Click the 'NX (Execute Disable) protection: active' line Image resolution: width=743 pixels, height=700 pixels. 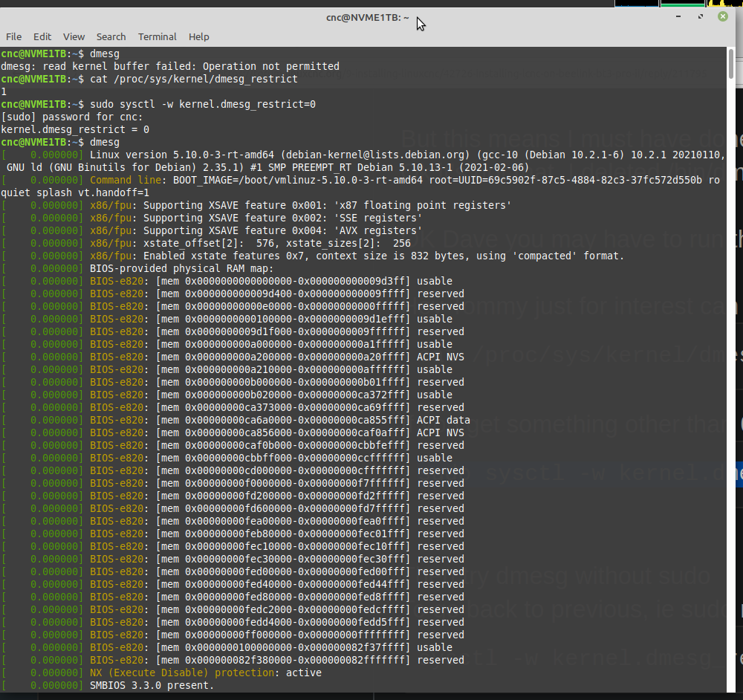click(x=161, y=673)
